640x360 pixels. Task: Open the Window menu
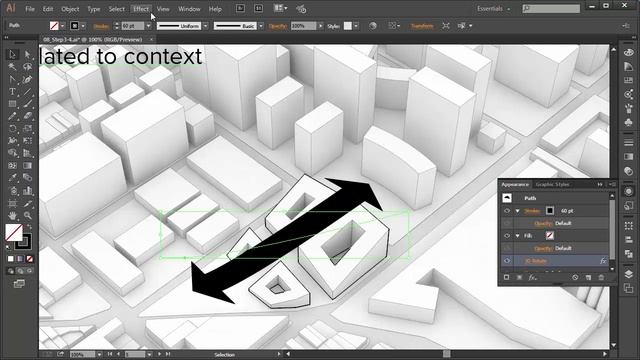[189, 9]
